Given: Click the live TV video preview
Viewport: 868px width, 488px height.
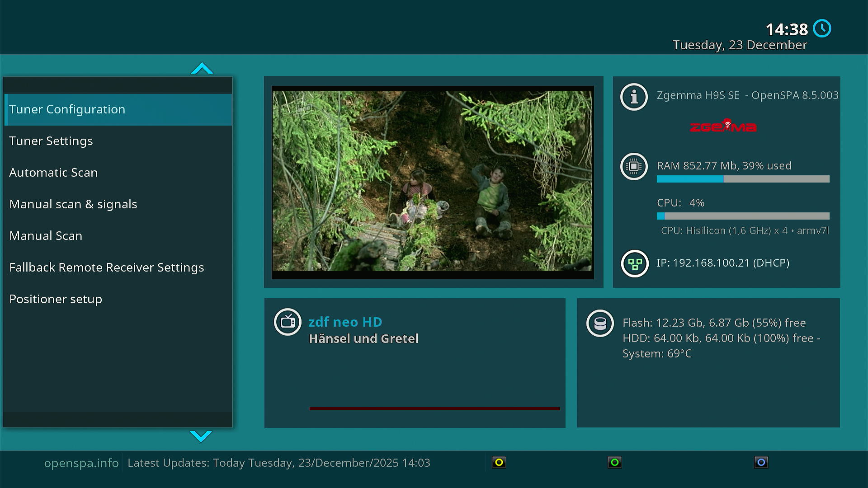Looking at the screenshot, I should (433, 182).
